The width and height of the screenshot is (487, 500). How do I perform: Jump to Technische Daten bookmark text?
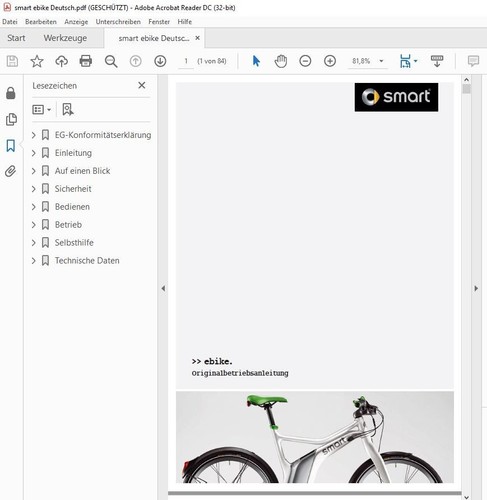coord(87,261)
